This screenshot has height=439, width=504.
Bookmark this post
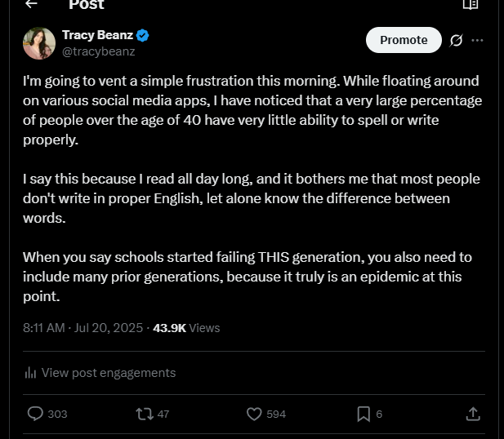point(364,414)
